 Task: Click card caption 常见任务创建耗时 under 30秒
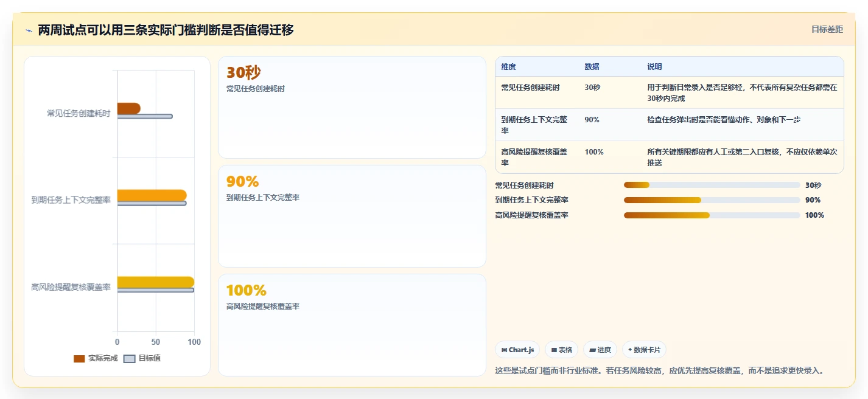pos(256,89)
